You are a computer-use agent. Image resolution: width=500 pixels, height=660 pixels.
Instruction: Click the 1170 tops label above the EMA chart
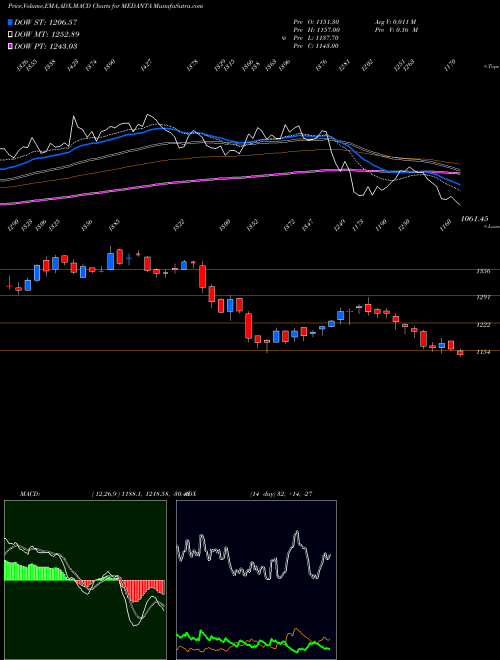coord(450,65)
